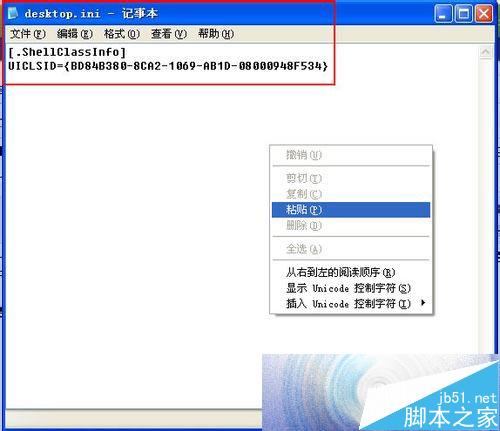Close the desktop.ini Notepad window
This screenshot has width=500, height=431.
pyautogui.click(x=484, y=14)
